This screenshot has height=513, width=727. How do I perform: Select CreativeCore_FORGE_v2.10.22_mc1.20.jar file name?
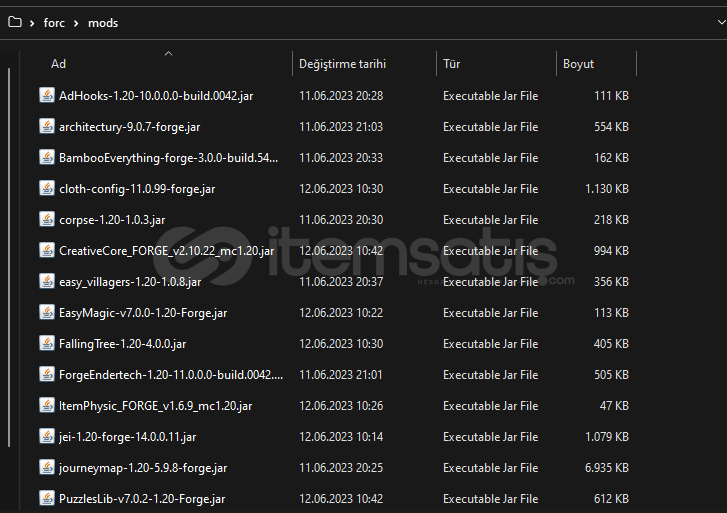[x=166, y=251]
